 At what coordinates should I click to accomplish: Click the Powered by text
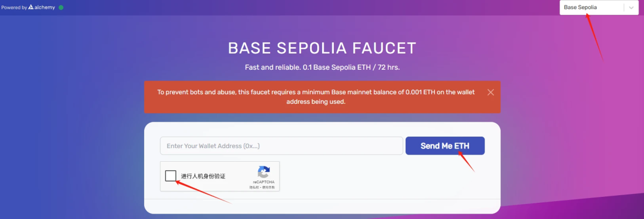pos(14,8)
